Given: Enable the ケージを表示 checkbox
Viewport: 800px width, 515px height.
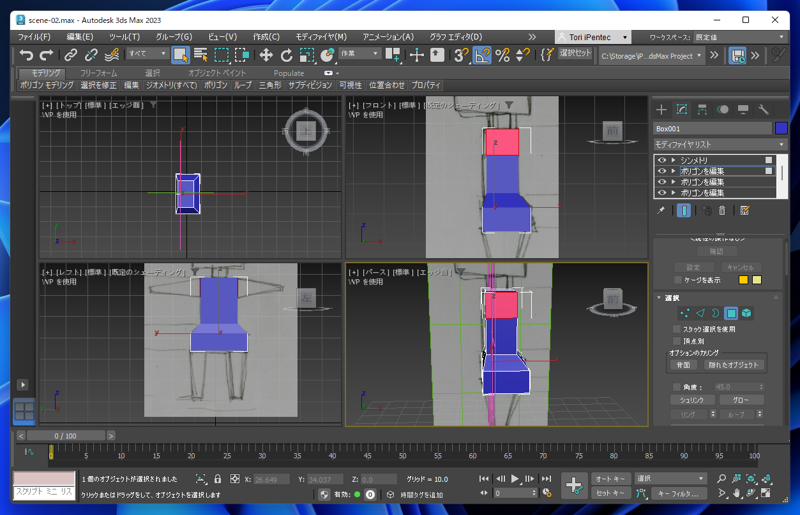Looking at the screenshot, I should coord(678,280).
